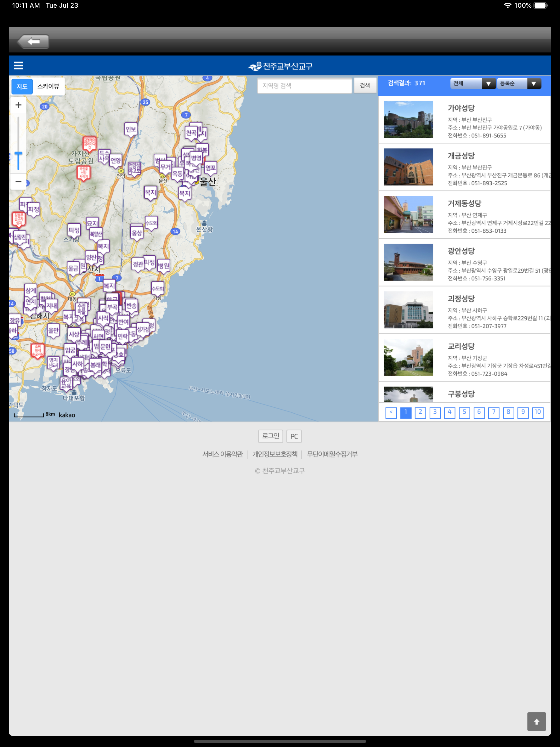Zoom in on the map with plus
Viewport: 560px width, 747px height.
coord(19,105)
